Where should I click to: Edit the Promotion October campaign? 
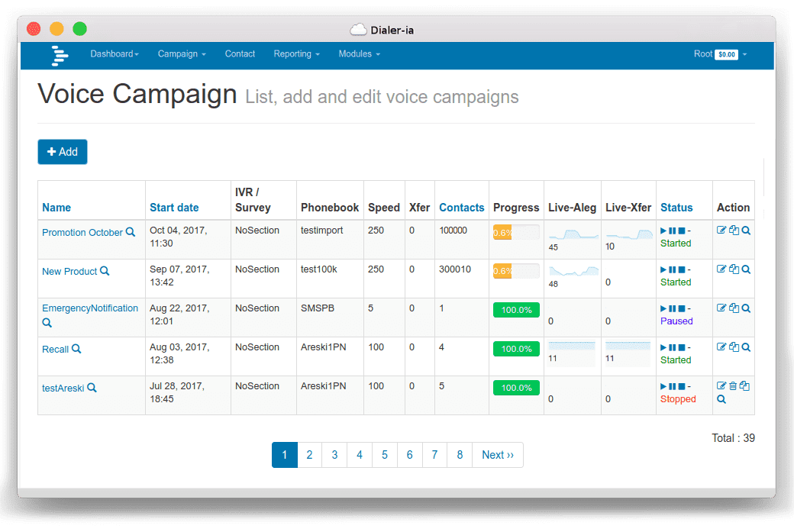point(721,231)
